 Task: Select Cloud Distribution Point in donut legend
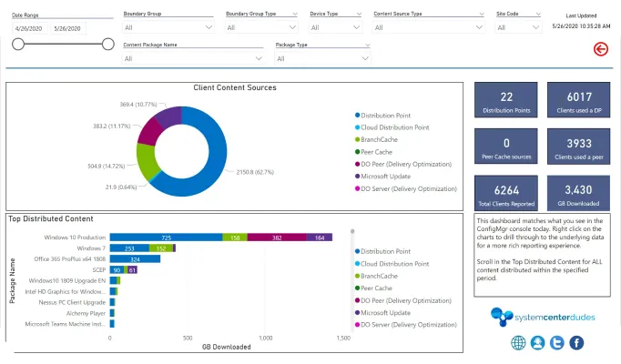pos(395,127)
